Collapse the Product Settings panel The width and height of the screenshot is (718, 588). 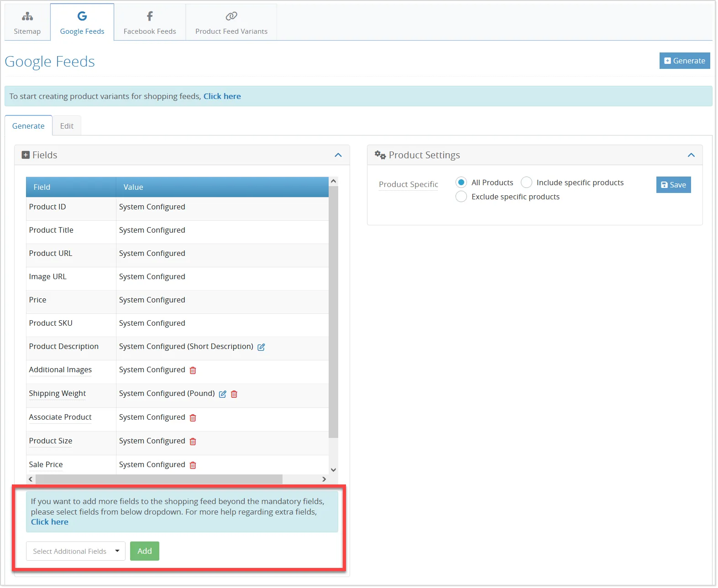point(692,155)
